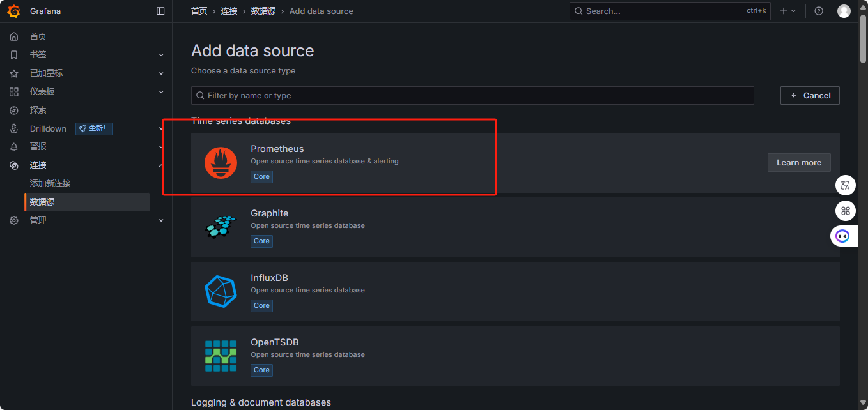Click the OpenTSDB grid logo
The height and width of the screenshot is (410, 868).
(221, 356)
